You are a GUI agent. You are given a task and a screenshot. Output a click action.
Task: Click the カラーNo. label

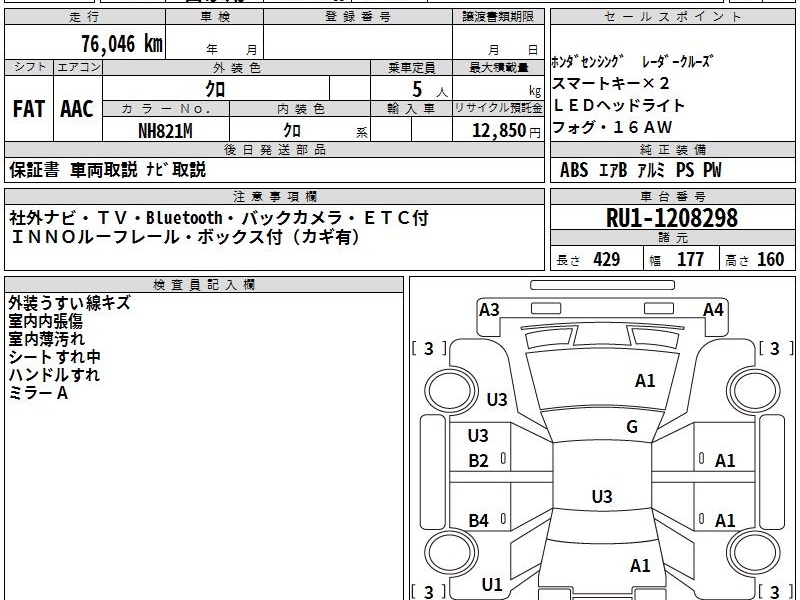[166, 109]
